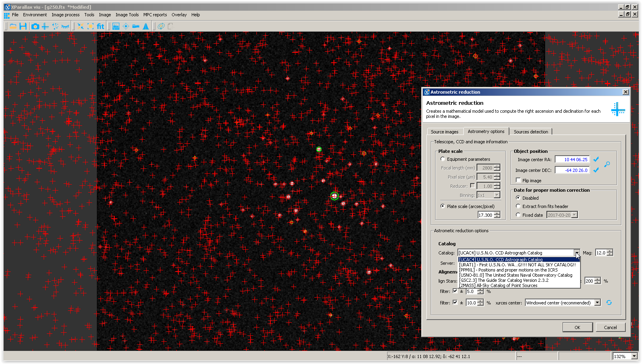The width and height of the screenshot is (642, 364).
Task: Select Plate scale (arcsec/pixel) radio button
Action: [443, 206]
